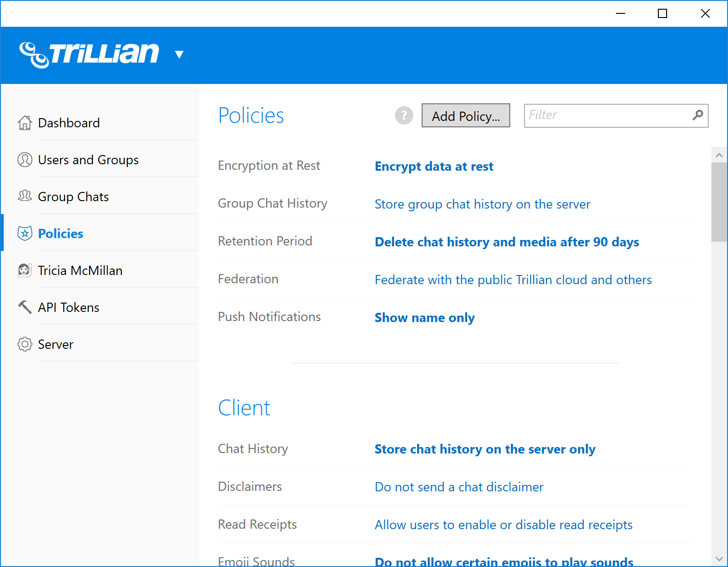Click the Read Receipts label
The height and width of the screenshot is (567, 728).
[x=257, y=525]
